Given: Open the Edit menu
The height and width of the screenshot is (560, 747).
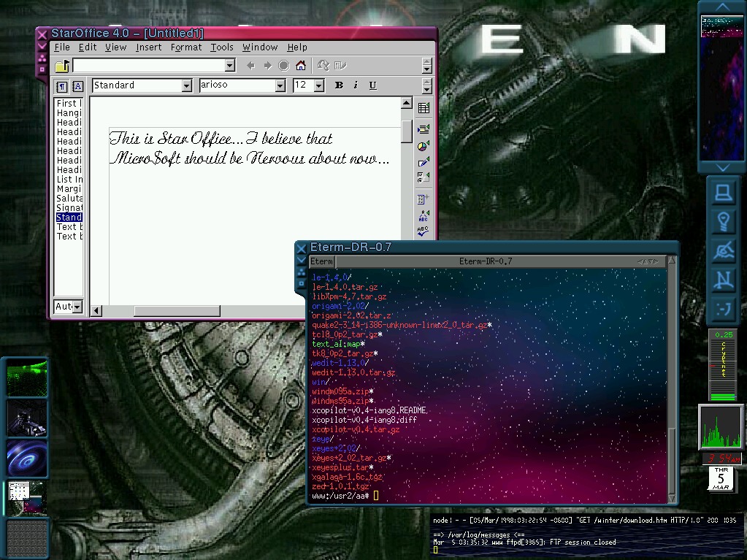Looking at the screenshot, I should pyautogui.click(x=88, y=47).
